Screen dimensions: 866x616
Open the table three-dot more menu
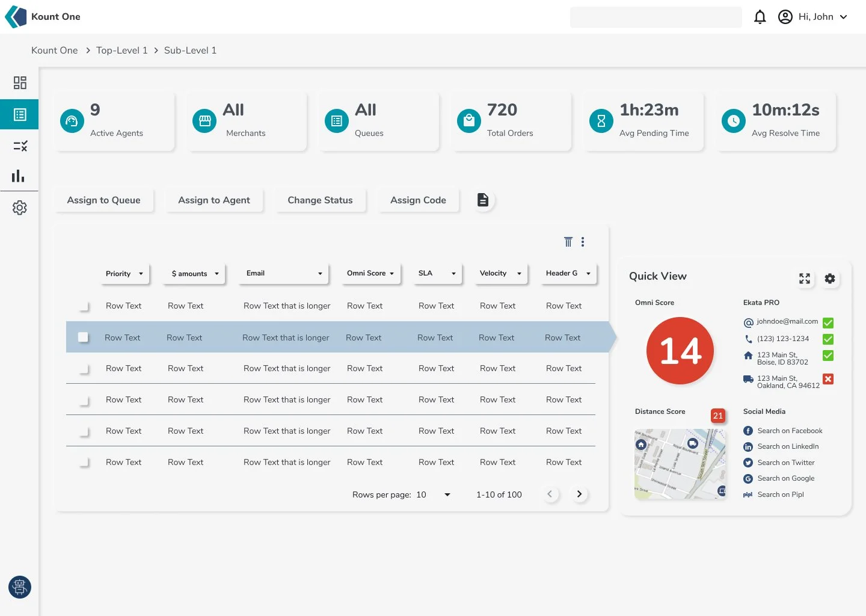click(x=583, y=242)
